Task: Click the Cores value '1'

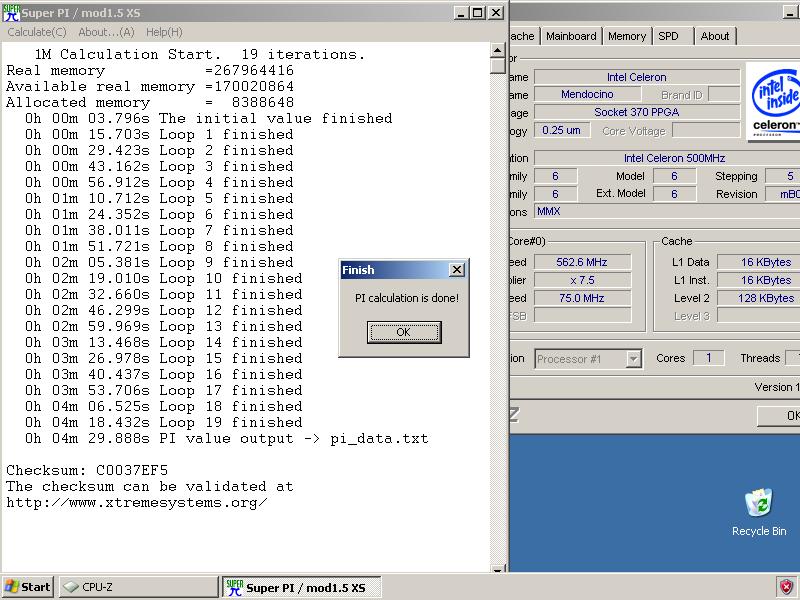Action: [709, 358]
